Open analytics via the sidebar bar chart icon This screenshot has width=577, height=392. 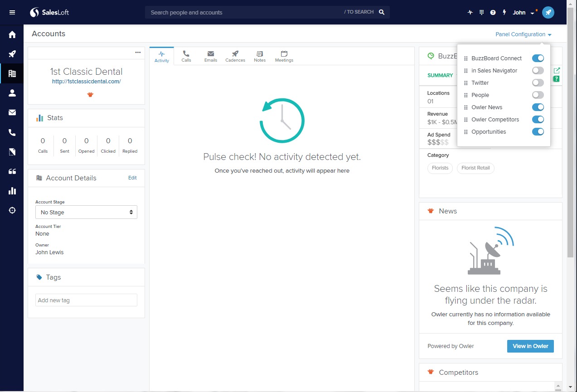(x=12, y=191)
